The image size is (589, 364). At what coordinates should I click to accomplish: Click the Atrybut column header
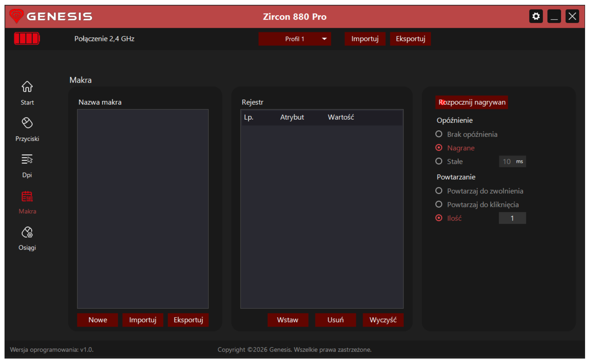(x=292, y=117)
